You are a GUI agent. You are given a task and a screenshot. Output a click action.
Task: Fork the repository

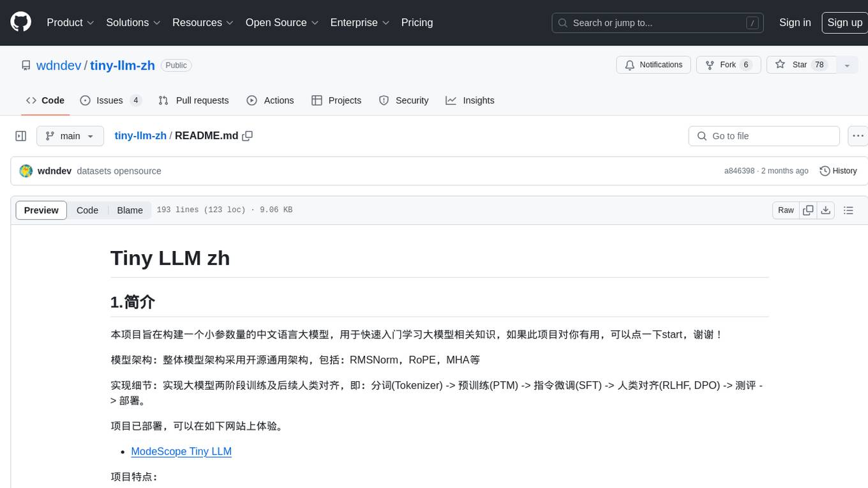[728, 65]
